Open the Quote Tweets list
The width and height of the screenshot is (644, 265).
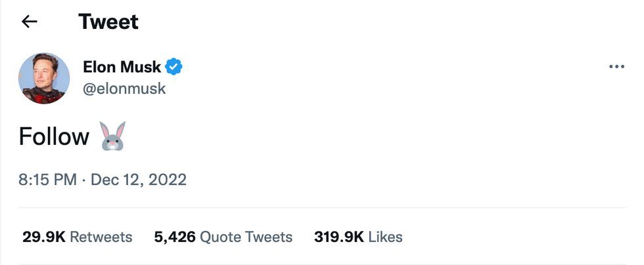coord(246,237)
